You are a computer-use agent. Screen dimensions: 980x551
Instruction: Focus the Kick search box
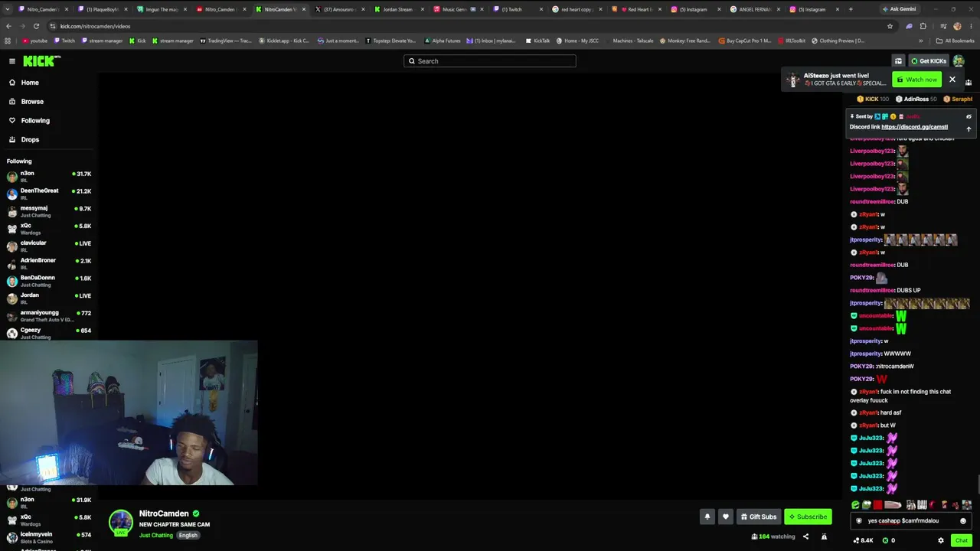pyautogui.click(x=490, y=61)
